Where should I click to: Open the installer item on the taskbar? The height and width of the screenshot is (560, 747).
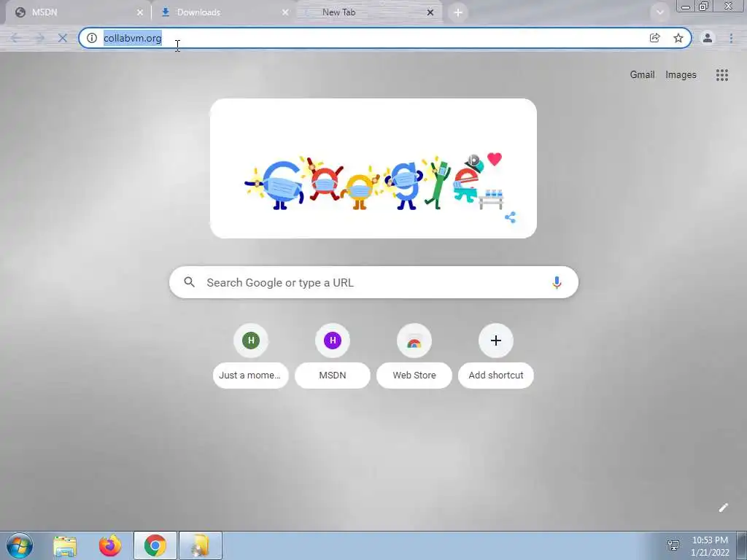coord(201,545)
